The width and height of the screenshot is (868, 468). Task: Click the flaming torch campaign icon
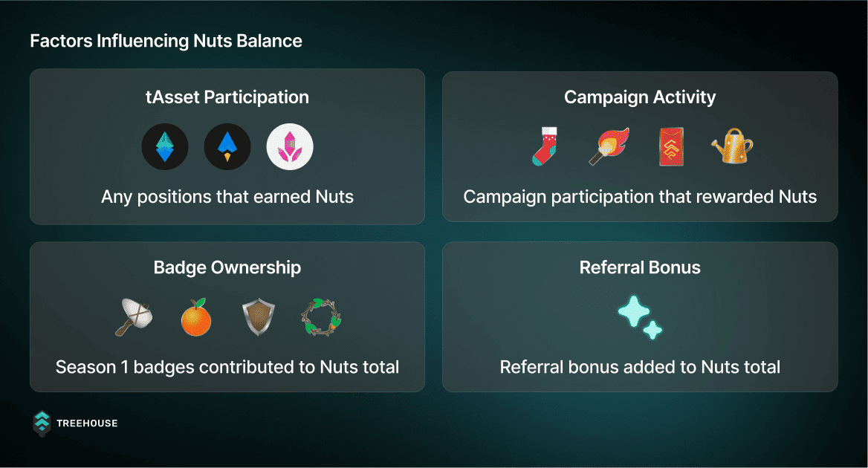tap(609, 146)
